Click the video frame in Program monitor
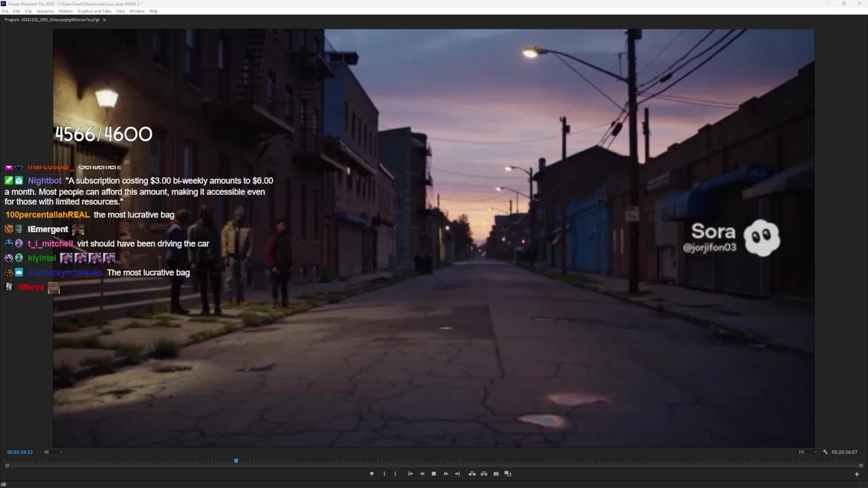 [x=434, y=238]
